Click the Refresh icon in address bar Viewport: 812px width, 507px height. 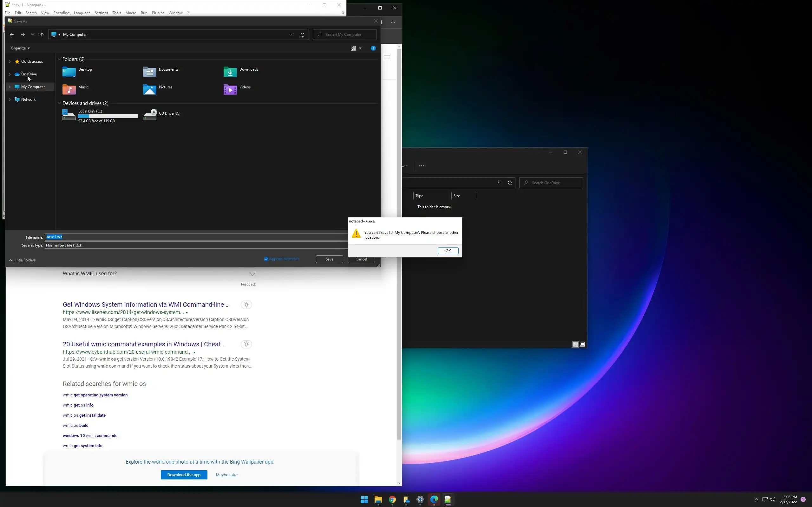point(302,35)
